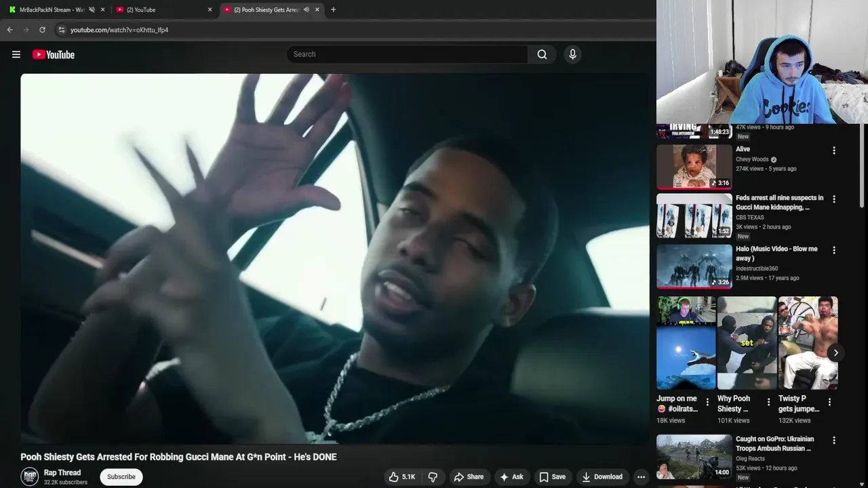
Task: Click Chevy Woods channel name
Action: [x=752, y=159]
